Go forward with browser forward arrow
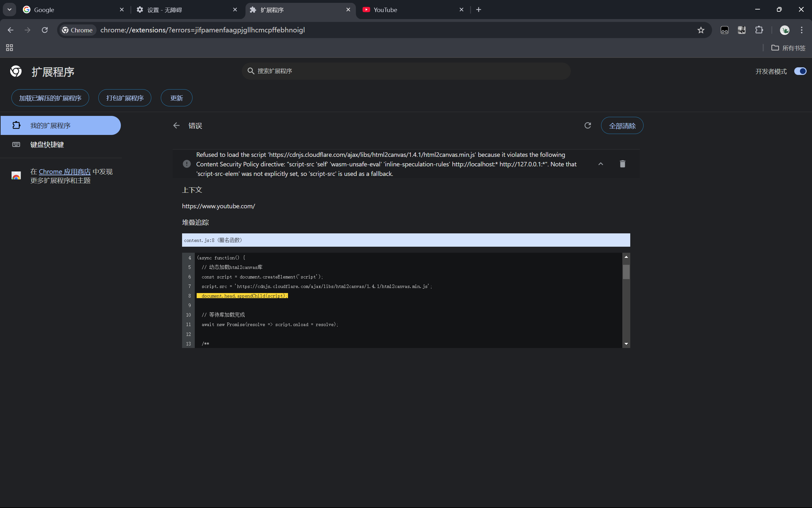This screenshot has width=812, height=508. [x=28, y=30]
